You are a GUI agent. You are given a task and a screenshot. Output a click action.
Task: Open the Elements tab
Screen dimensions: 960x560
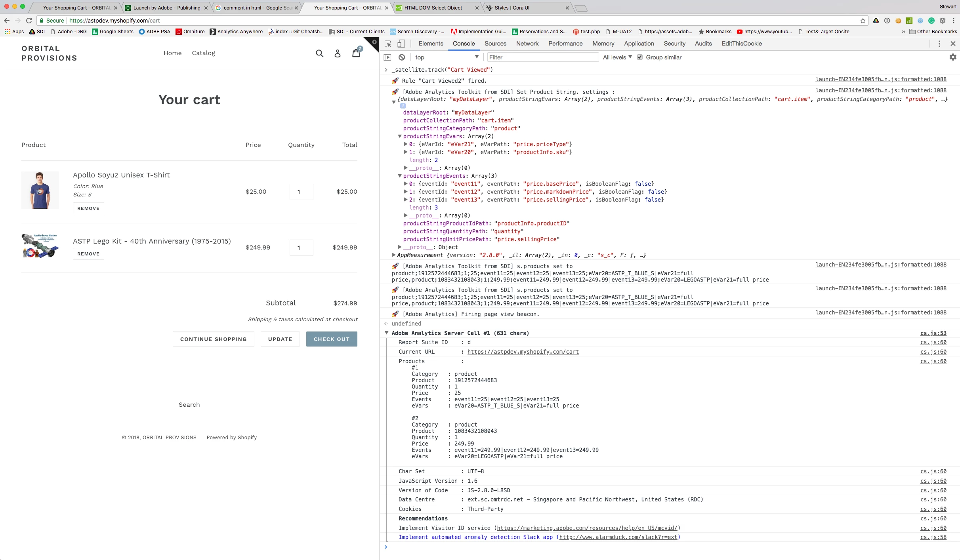click(x=431, y=44)
